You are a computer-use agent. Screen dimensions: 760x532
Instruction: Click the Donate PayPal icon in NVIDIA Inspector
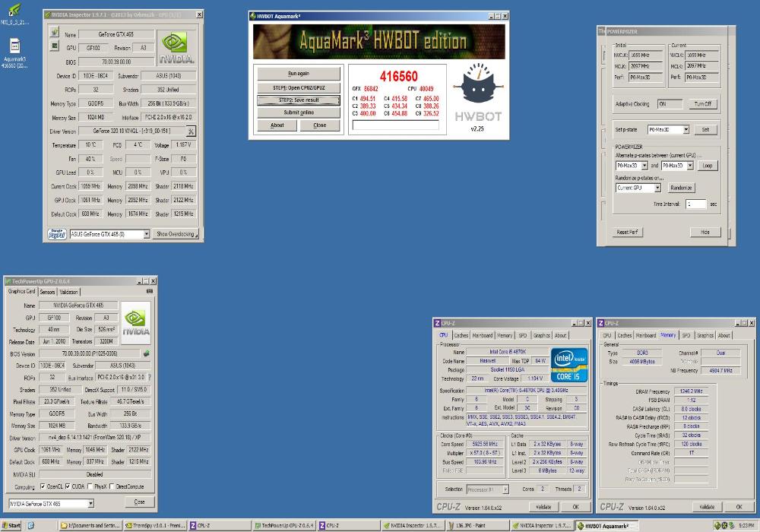(57, 235)
